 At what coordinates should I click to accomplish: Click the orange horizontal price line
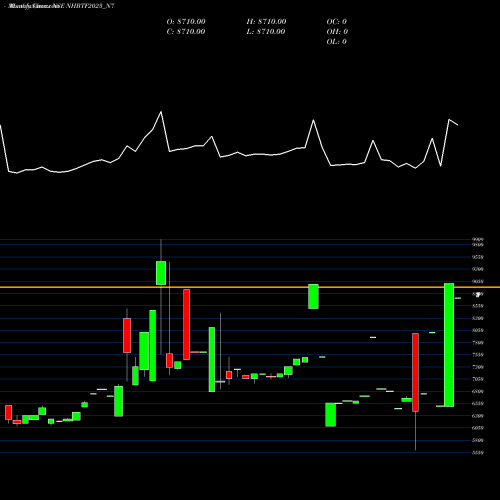(x=250, y=287)
